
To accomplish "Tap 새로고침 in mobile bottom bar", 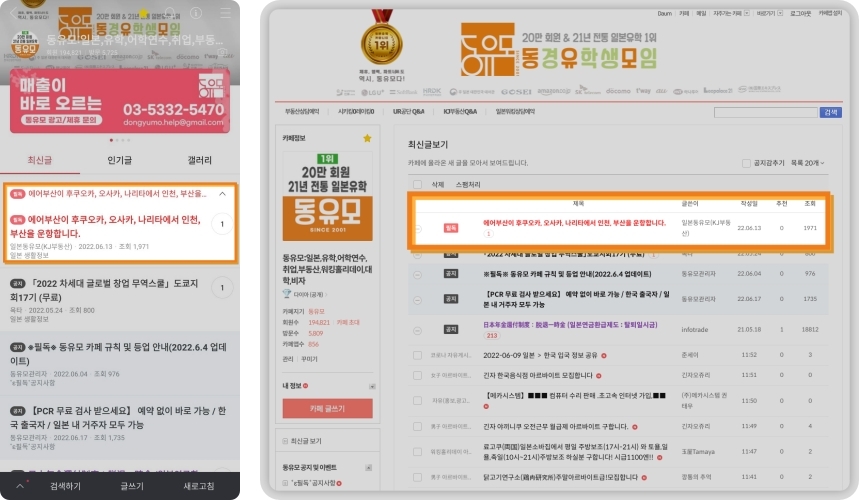I will [199, 486].
